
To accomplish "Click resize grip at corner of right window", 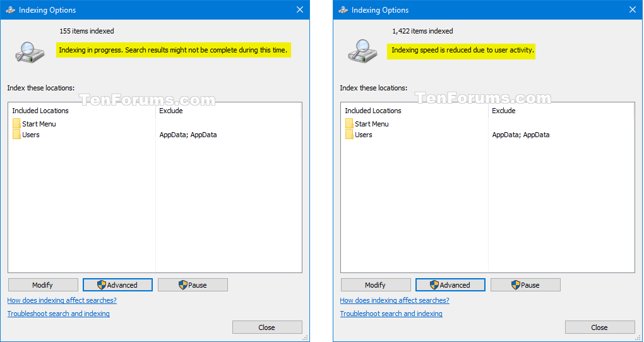I will pos(638,338).
